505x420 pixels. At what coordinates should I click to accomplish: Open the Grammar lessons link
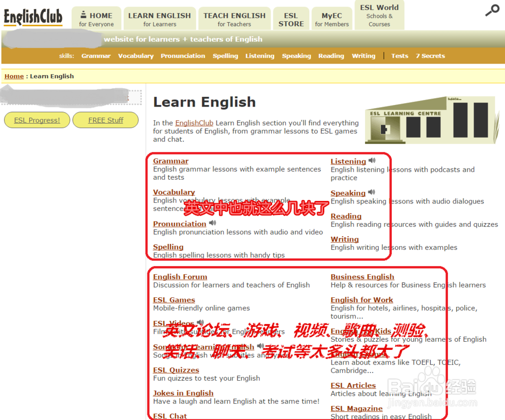(171, 161)
